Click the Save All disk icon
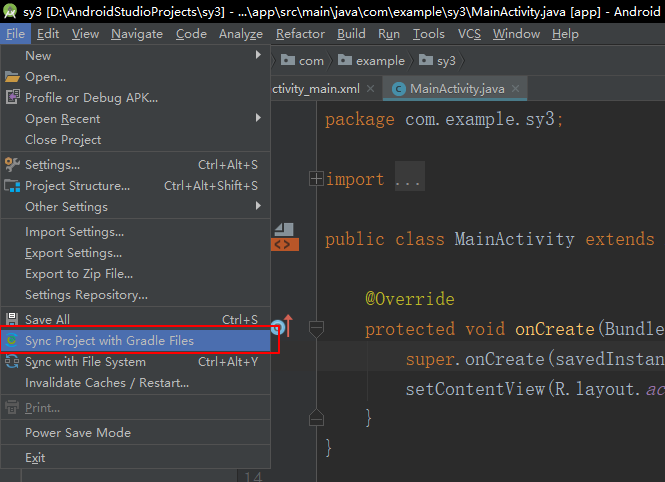665x482 pixels. tap(12, 319)
